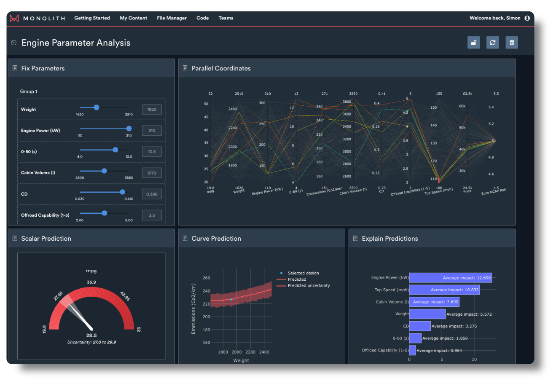Collapse the Explain Predictions panel
This screenshot has width=548, height=392.
pyautogui.click(x=356, y=238)
